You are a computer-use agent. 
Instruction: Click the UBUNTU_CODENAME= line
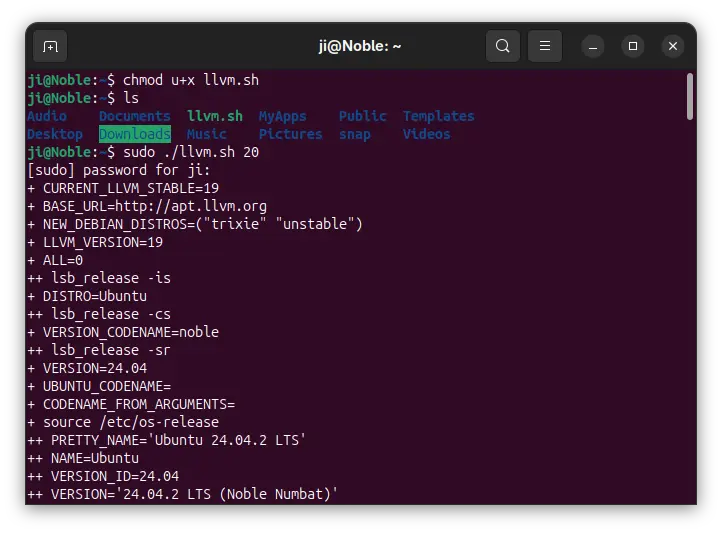click(99, 386)
